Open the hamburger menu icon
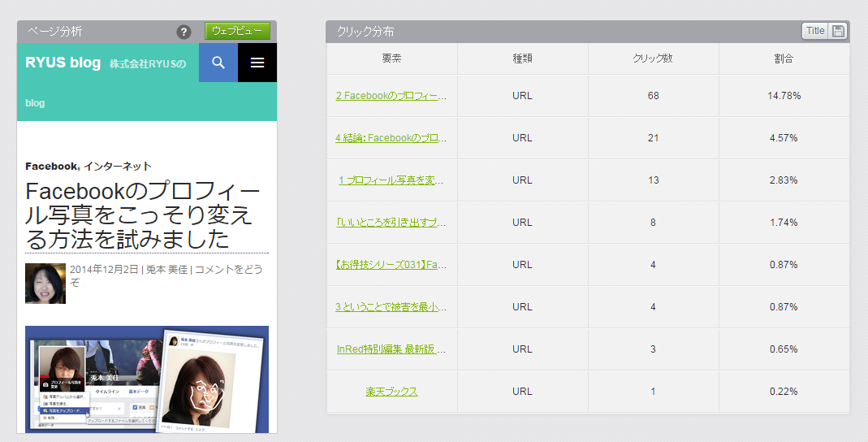This screenshot has width=868, height=442. click(x=257, y=63)
